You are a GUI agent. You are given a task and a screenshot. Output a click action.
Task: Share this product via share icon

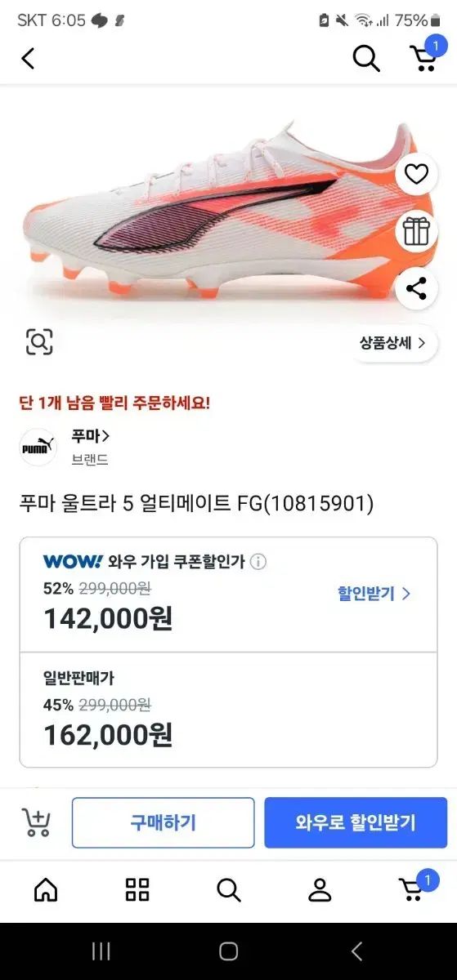pyautogui.click(x=417, y=288)
